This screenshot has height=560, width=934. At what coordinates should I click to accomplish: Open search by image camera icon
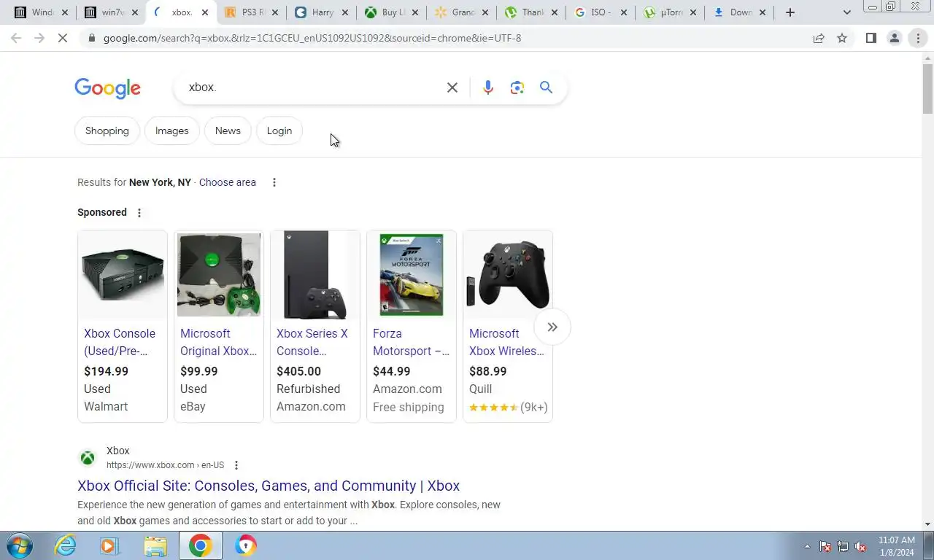[x=517, y=87]
